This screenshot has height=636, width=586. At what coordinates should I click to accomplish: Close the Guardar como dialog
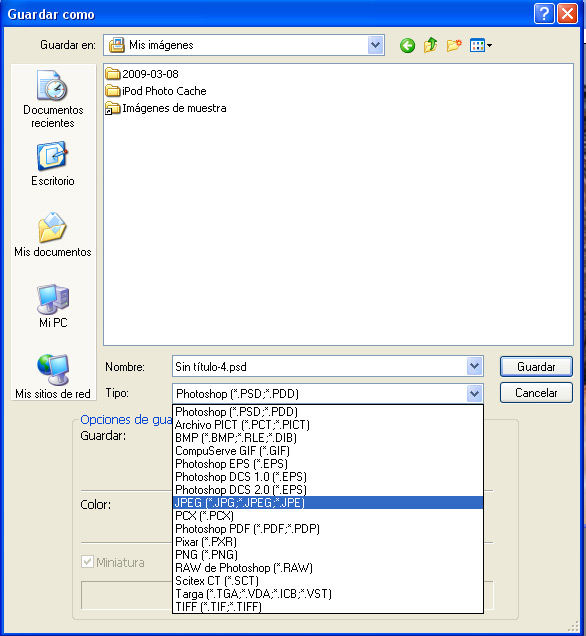pyautogui.click(x=567, y=14)
